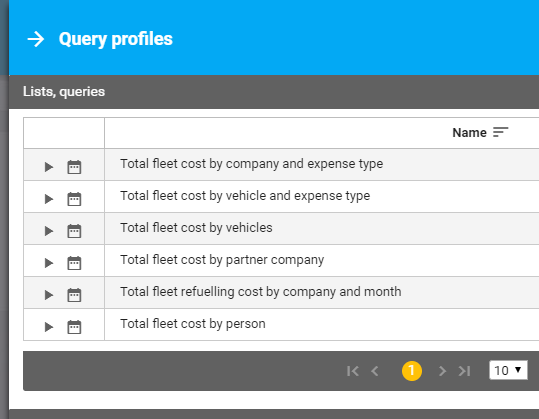539x419 pixels.
Task: Run the 'Total fleet cost by partner company' query
Action: click(x=49, y=263)
